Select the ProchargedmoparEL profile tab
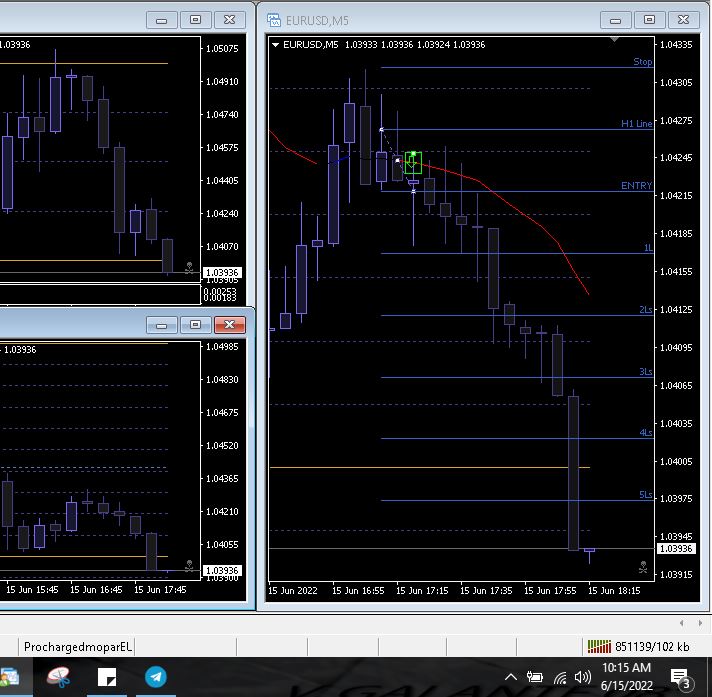 point(78,647)
